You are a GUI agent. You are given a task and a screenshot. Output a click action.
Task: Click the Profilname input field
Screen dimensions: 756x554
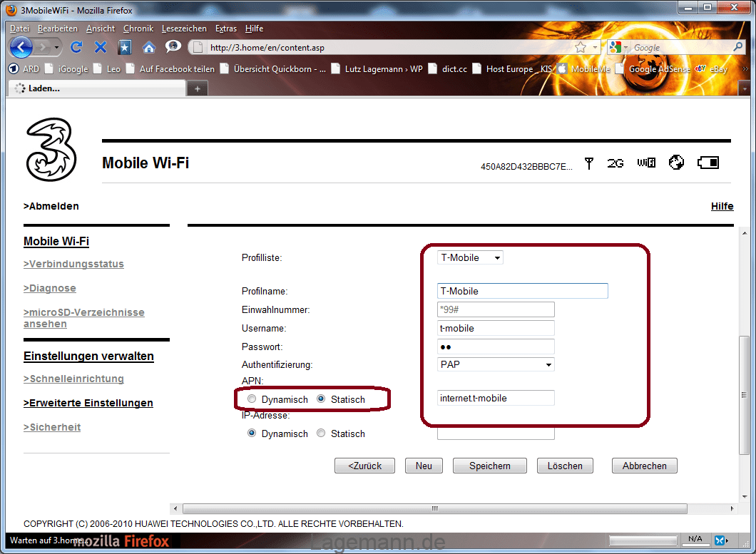coord(523,291)
